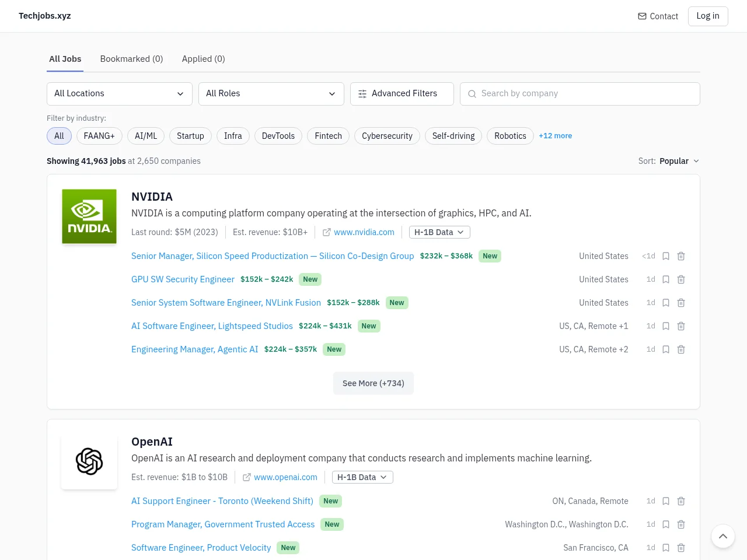Bookmark Software Engineer, Product Velocity job
The image size is (747, 560).
(666, 548)
